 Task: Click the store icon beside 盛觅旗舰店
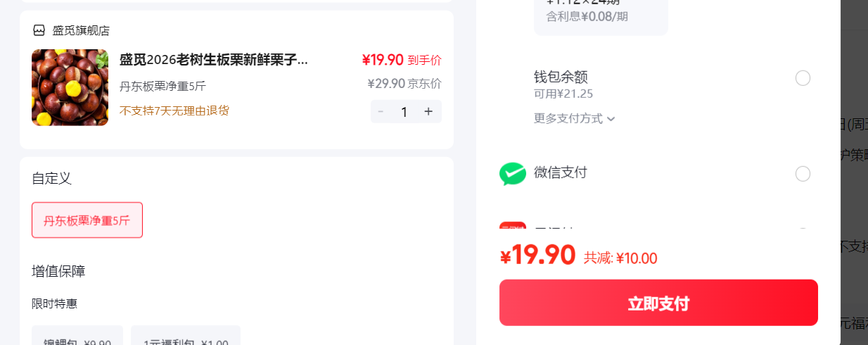tap(39, 30)
